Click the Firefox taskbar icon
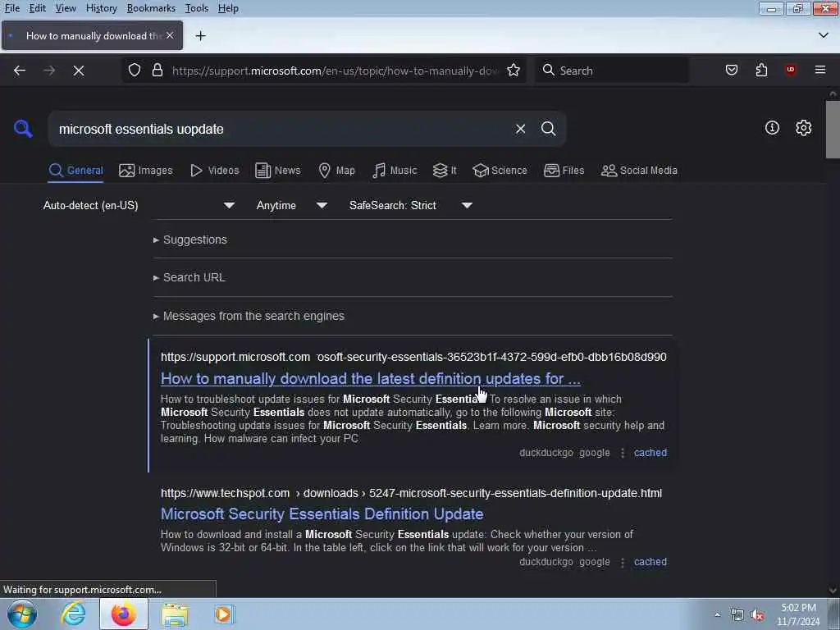 124,614
